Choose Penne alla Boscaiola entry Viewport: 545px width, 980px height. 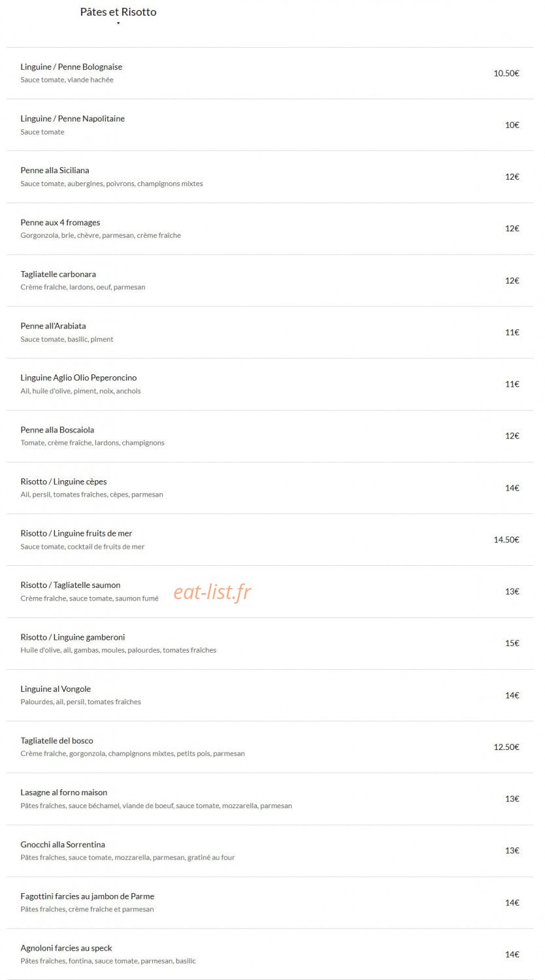[x=270, y=436]
